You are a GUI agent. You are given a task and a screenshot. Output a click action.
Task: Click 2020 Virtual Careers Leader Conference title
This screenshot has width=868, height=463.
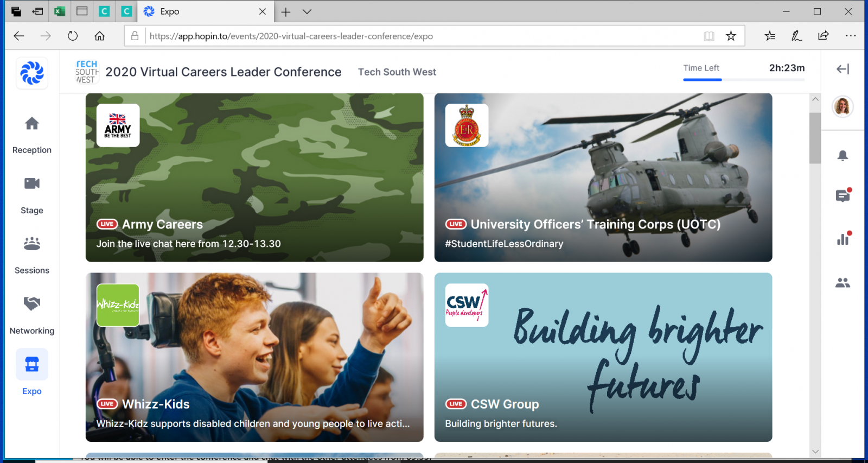pos(224,72)
